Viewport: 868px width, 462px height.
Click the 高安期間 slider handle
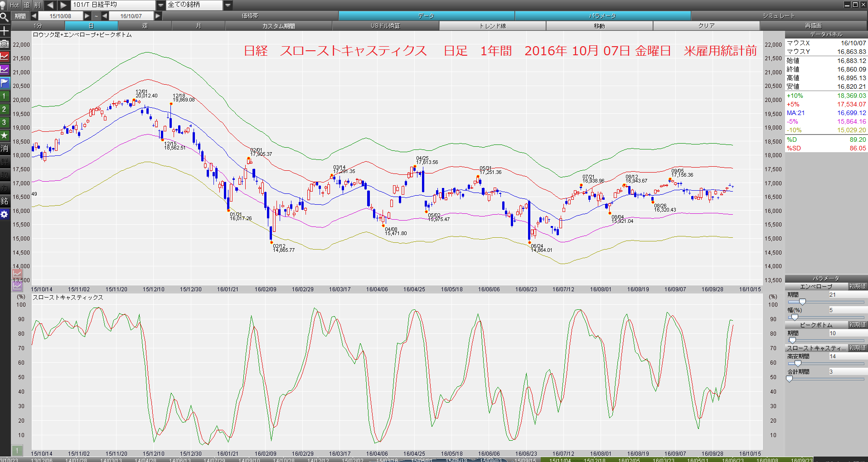[x=798, y=363]
